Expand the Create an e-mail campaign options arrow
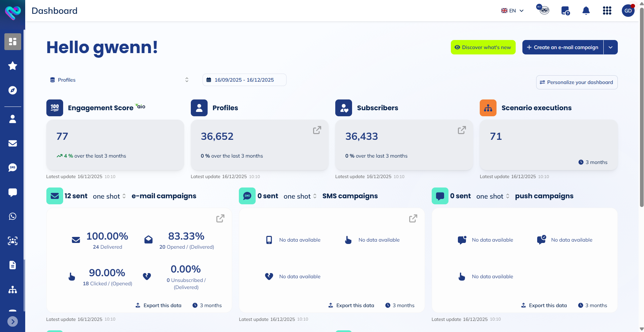 coord(611,47)
